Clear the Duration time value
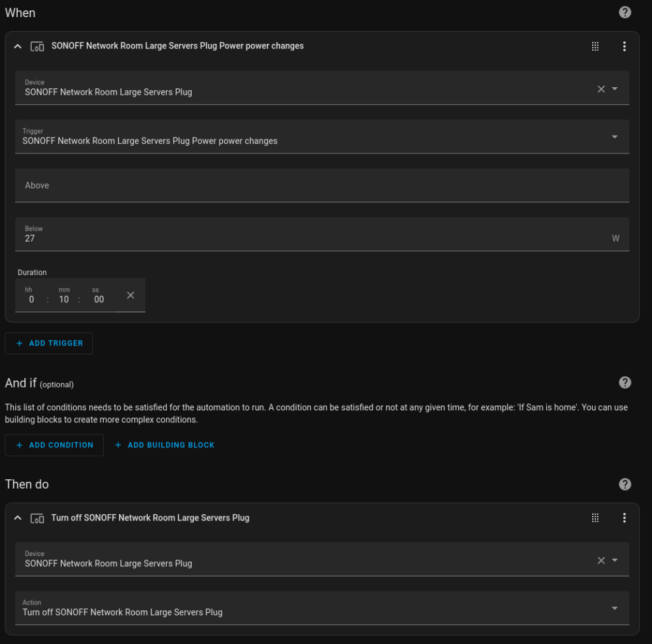This screenshot has height=644, width=652. (x=131, y=295)
